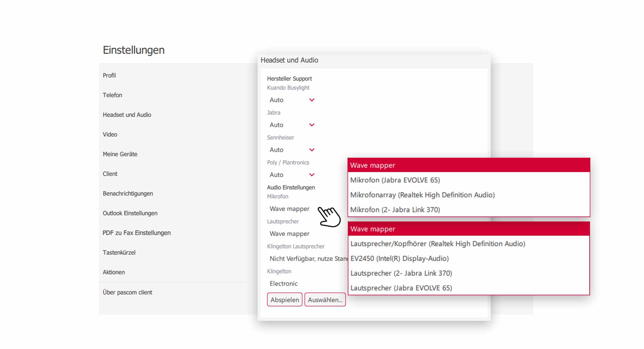Open the Telefon settings section
This screenshot has width=644, height=349.
tap(112, 95)
